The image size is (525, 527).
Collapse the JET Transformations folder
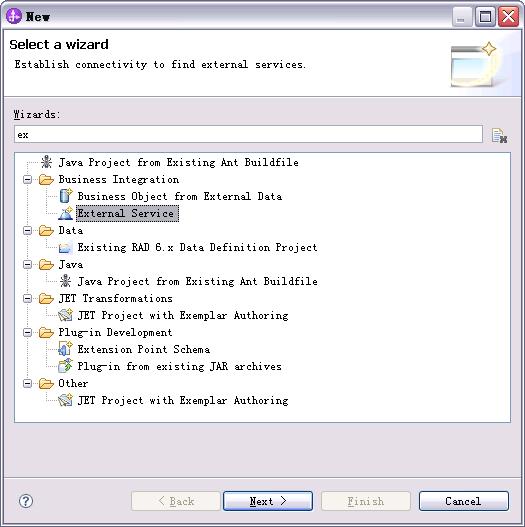pos(28,298)
